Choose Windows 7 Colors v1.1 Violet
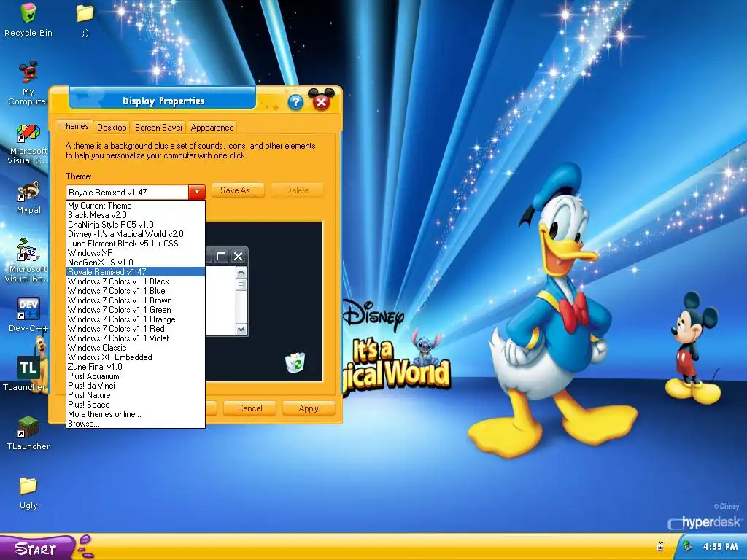 click(x=136, y=338)
